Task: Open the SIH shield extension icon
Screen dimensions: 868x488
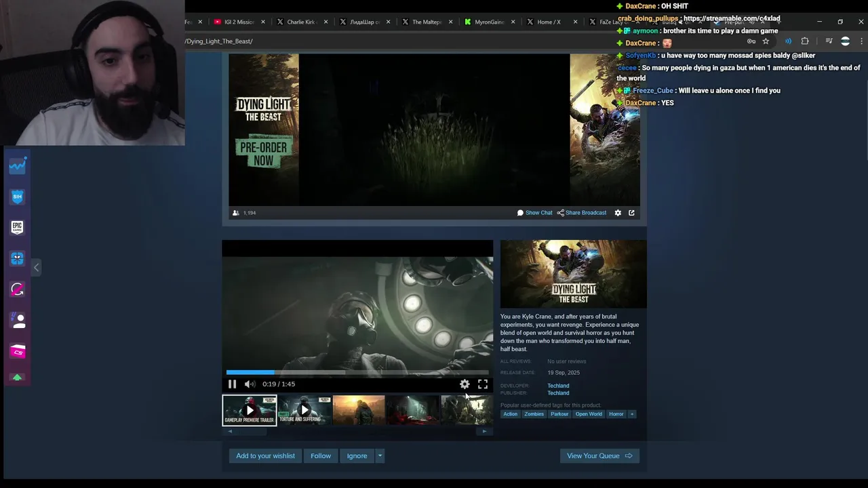Action: [17, 197]
